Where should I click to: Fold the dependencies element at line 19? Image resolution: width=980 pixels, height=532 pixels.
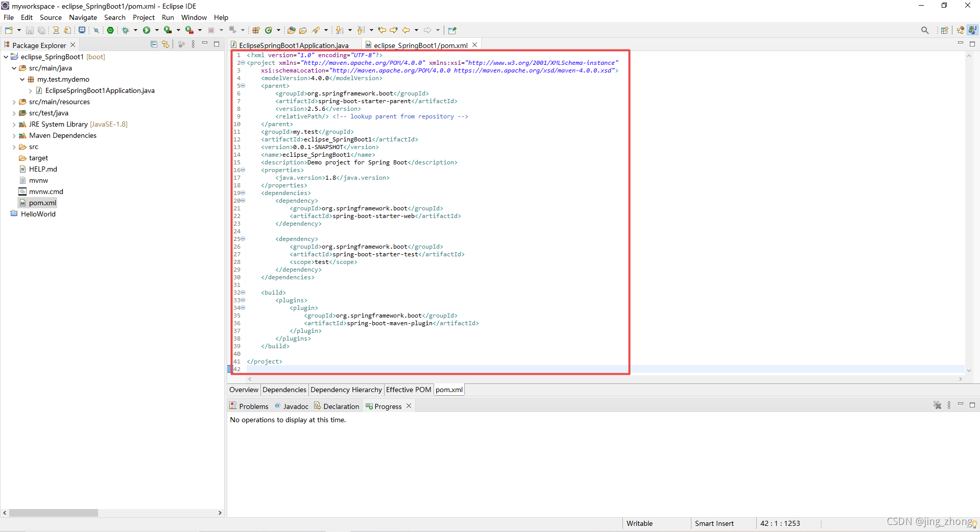pyautogui.click(x=243, y=193)
